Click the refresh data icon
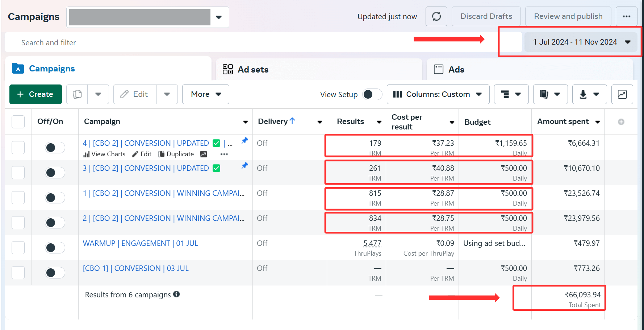This screenshot has width=644, height=330. [x=436, y=16]
